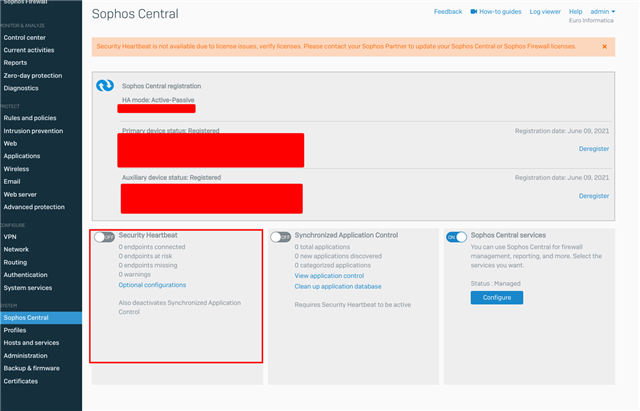Image resolution: width=640 pixels, height=411 pixels.
Task: Click Euro Informatica under admin
Action: tap(591, 20)
